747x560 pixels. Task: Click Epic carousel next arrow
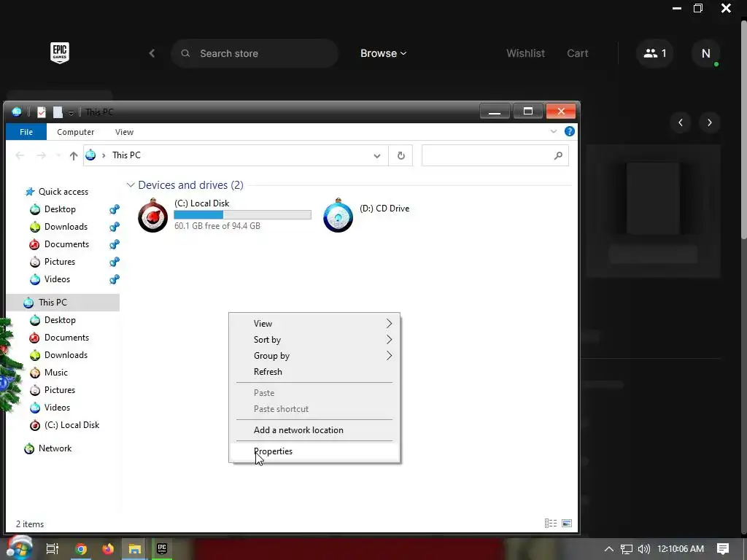click(709, 122)
